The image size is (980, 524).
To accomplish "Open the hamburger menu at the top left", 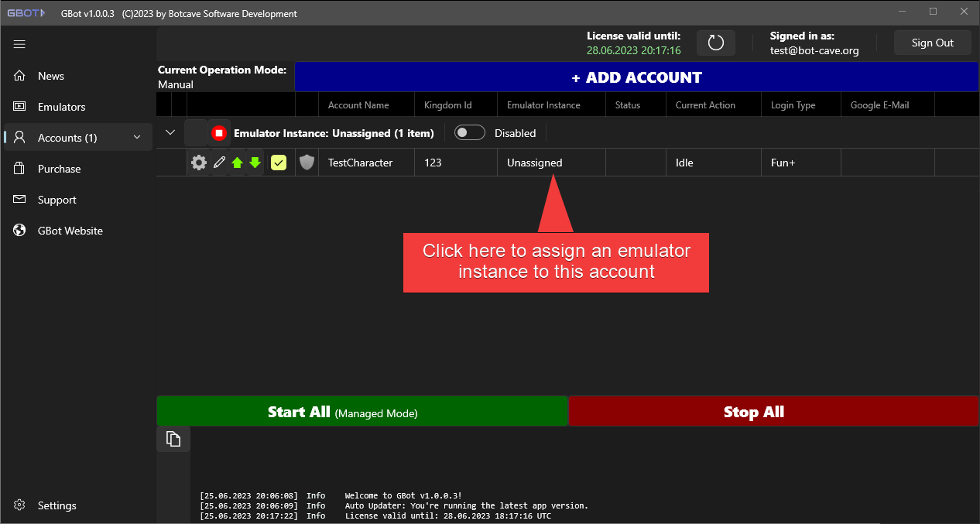I will pos(19,44).
